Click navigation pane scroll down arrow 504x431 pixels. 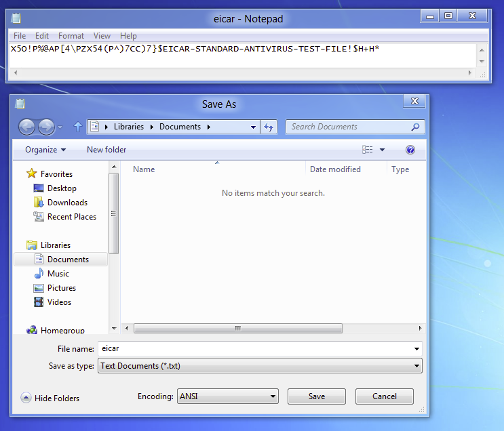(114, 328)
